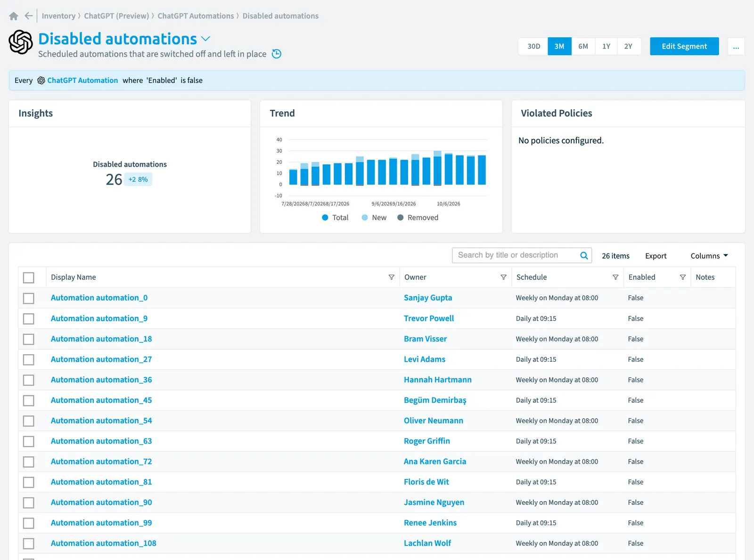Click the back arrow icon

pos(29,16)
